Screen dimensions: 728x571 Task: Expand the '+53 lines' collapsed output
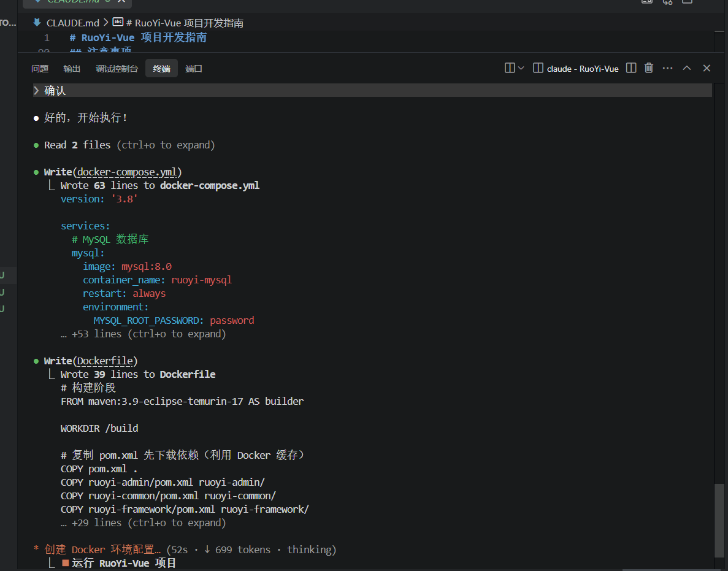pyautogui.click(x=143, y=334)
